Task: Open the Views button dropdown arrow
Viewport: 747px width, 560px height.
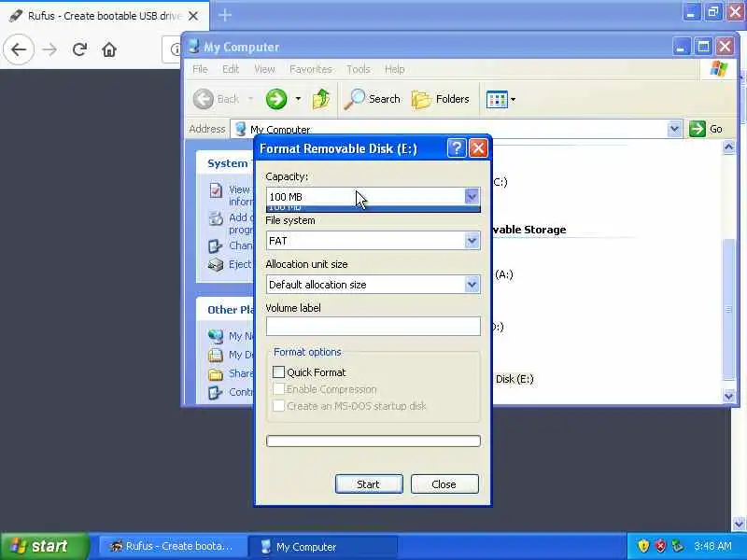Action: (x=513, y=100)
